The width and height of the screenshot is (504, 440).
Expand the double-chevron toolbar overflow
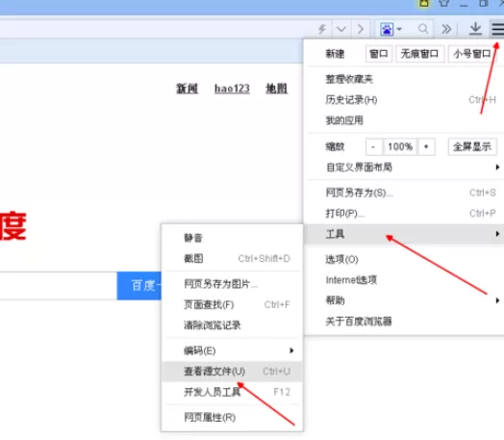[x=446, y=29]
